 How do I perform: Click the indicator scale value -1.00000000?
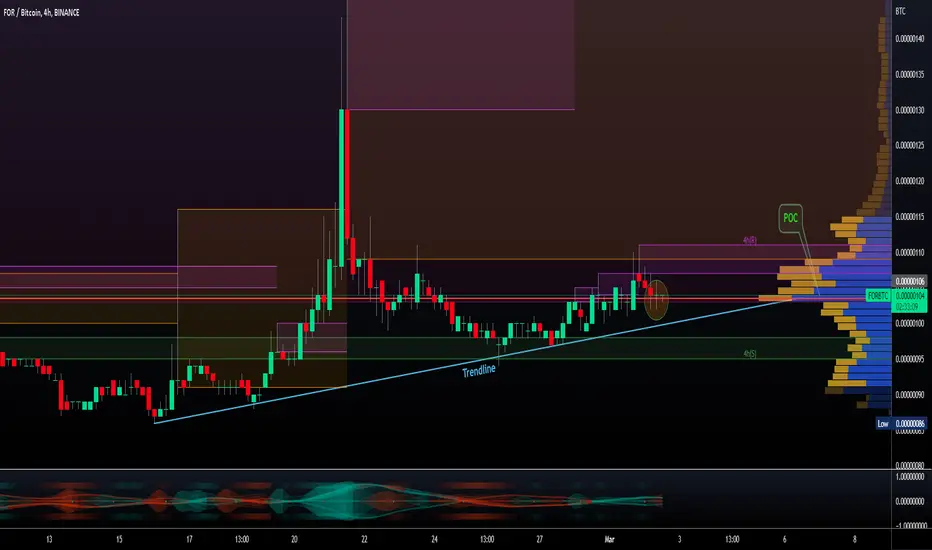click(911, 525)
